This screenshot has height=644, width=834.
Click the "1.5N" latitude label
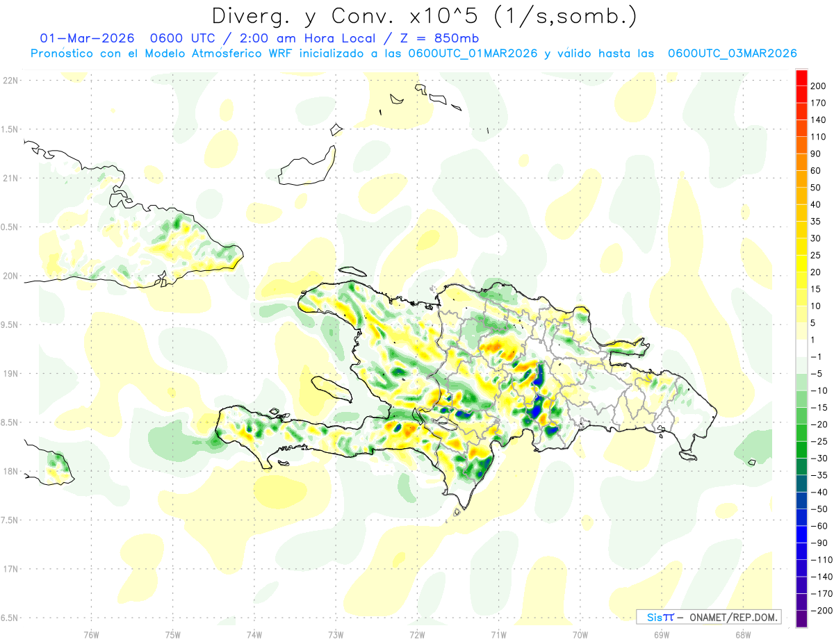tap(10, 129)
